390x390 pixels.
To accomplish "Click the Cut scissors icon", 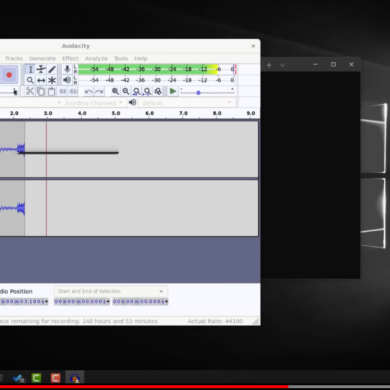I will coord(30,91).
